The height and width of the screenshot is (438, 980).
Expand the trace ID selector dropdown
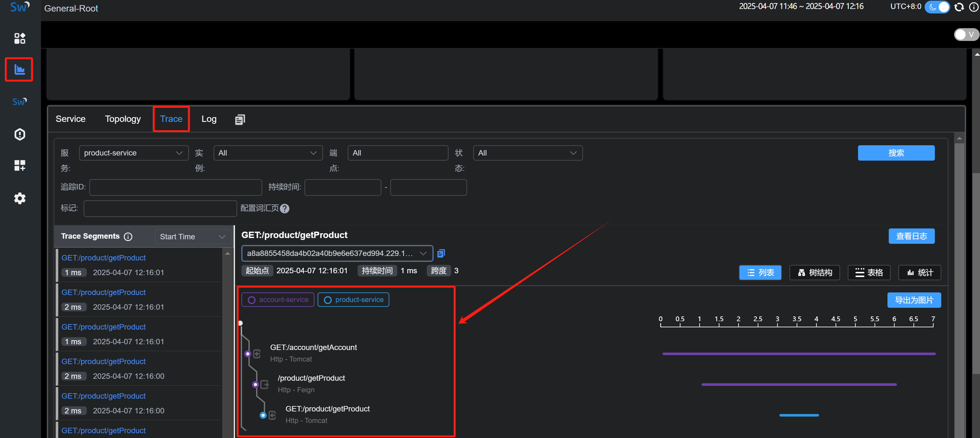pyautogui.click(x=337, y=253)
